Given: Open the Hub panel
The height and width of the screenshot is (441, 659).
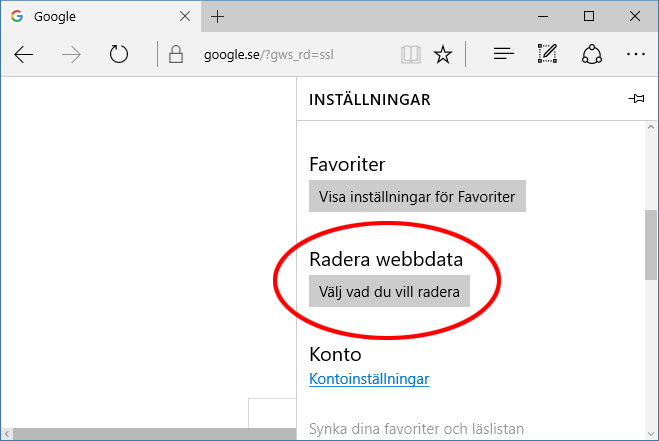Looking at the screenshot, I should [503, 55].
